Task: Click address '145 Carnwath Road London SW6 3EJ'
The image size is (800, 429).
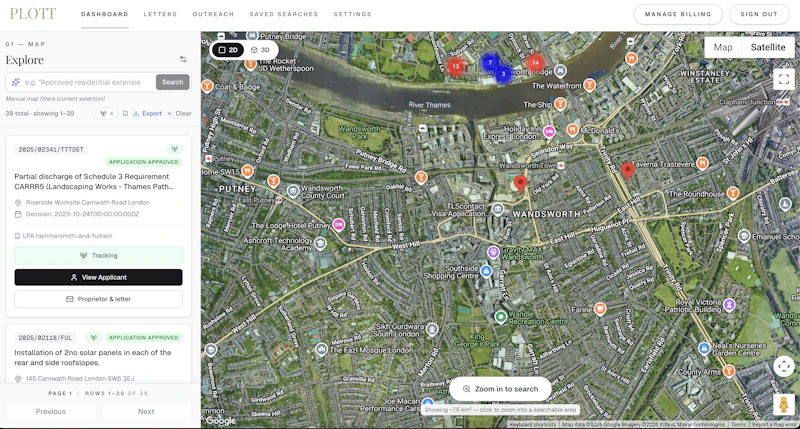Action: point(80,378)
